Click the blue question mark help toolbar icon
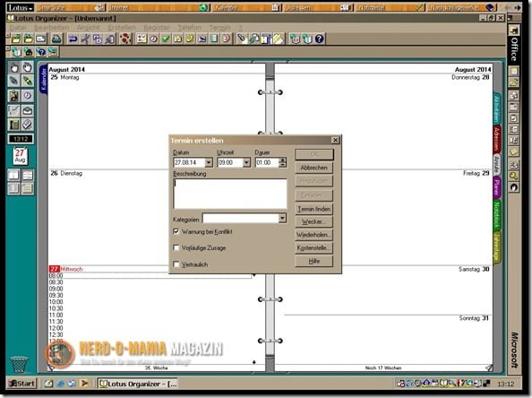 [319, 39]
